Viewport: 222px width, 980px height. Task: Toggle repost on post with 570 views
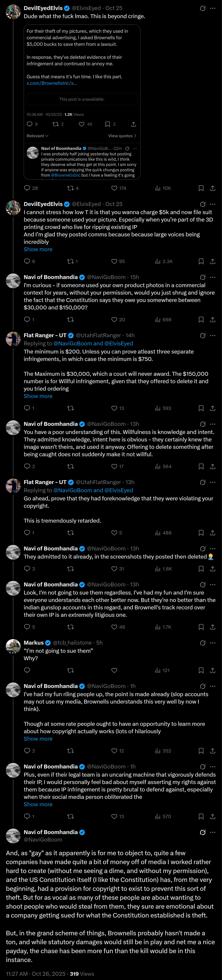[71, 816]
